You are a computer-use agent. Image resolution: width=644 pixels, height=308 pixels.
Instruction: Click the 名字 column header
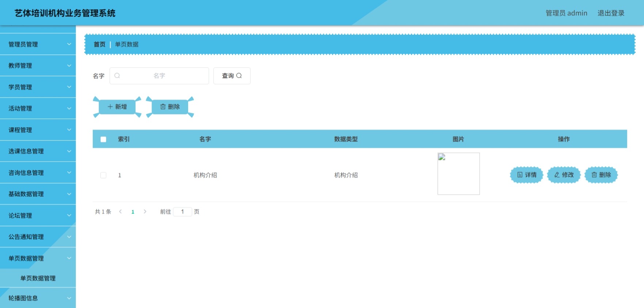[205, 139]
